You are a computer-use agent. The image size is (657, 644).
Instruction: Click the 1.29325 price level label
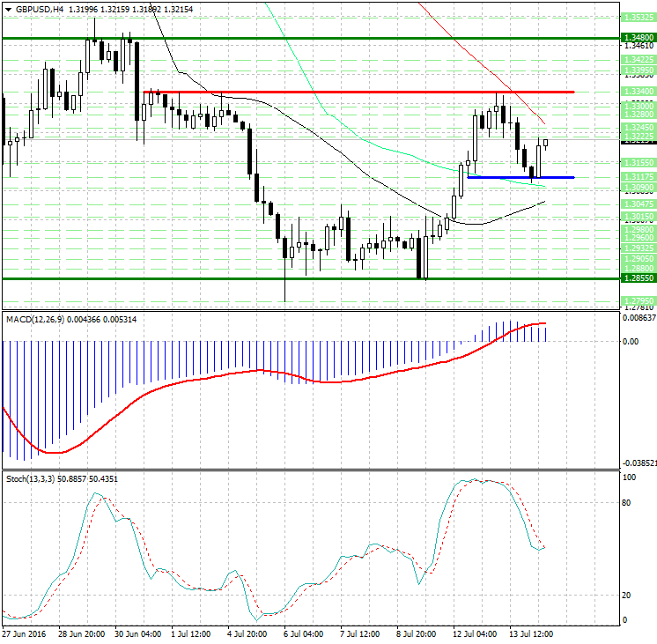[x=639, y=248]
